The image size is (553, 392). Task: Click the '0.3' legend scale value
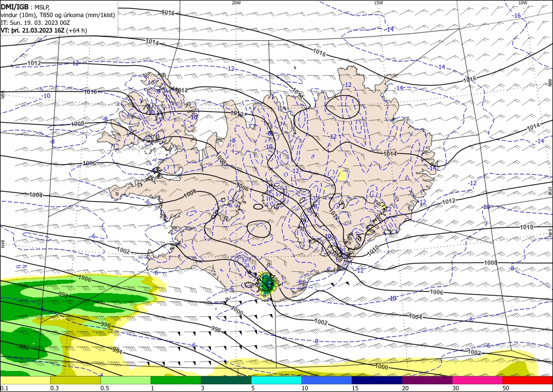coord(54,388)
